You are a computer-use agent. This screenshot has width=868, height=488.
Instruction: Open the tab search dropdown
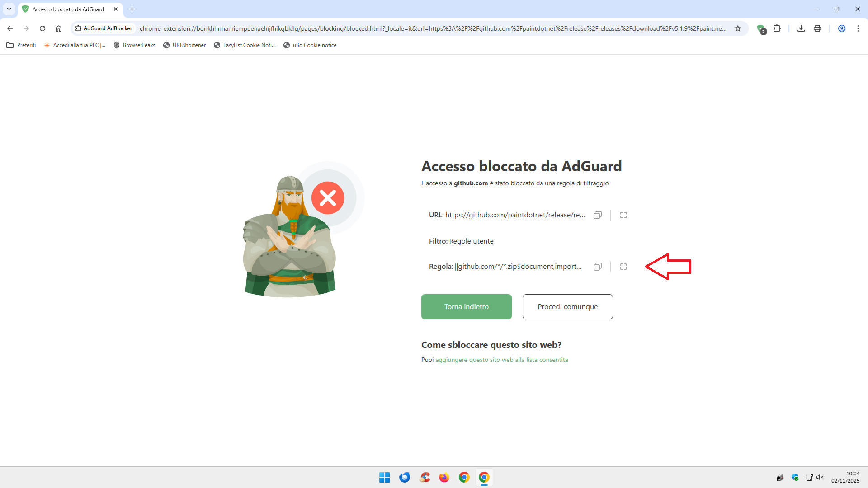pos(9,9)
